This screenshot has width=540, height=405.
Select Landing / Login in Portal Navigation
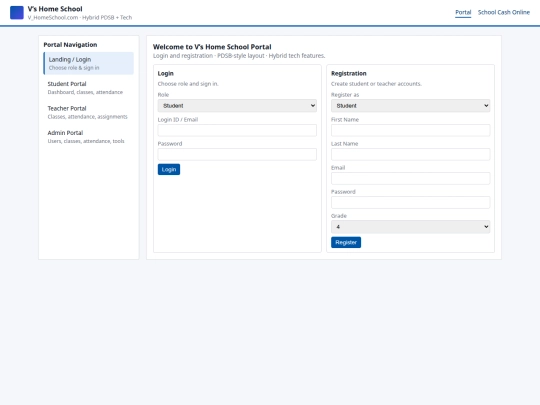(89, 63)
